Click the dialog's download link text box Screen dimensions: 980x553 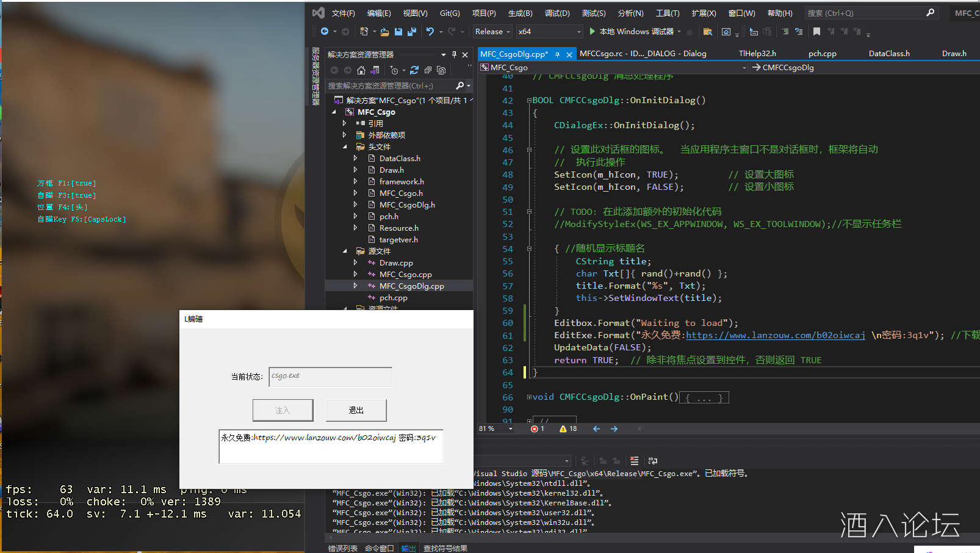click(x=331, y=447)
